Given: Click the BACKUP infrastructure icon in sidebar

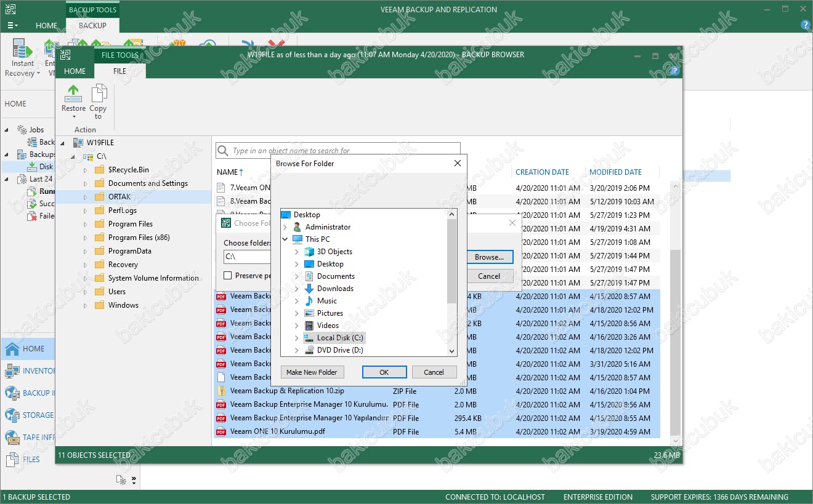Looking at the screenshot, I should pyautogui.click(x=12, y=393).
